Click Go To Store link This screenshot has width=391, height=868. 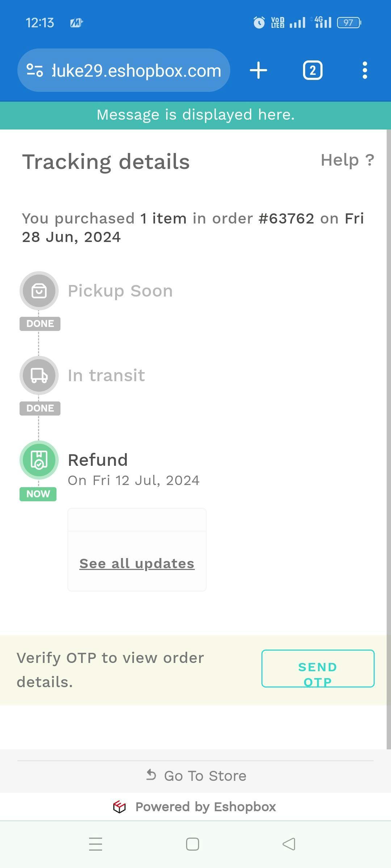196,776
